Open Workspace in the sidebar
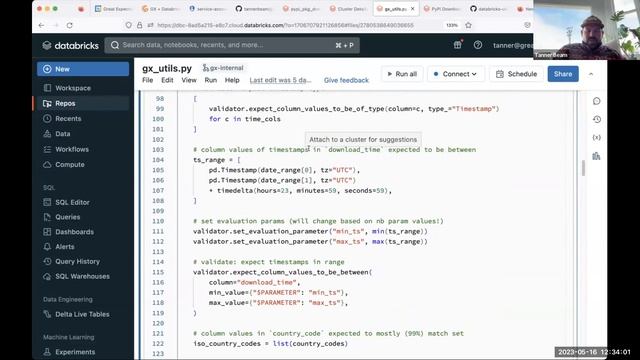640x360 pixels. 73,88
